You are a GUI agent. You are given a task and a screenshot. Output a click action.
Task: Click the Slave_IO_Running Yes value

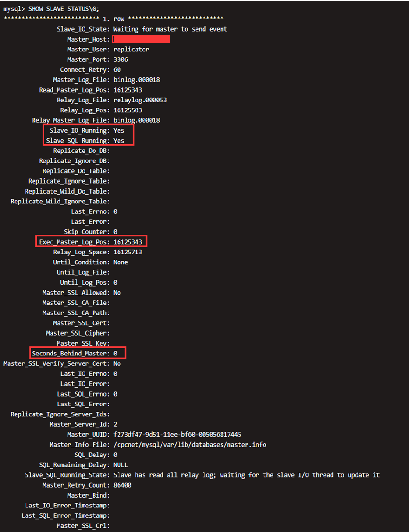[x=119, y=131]
